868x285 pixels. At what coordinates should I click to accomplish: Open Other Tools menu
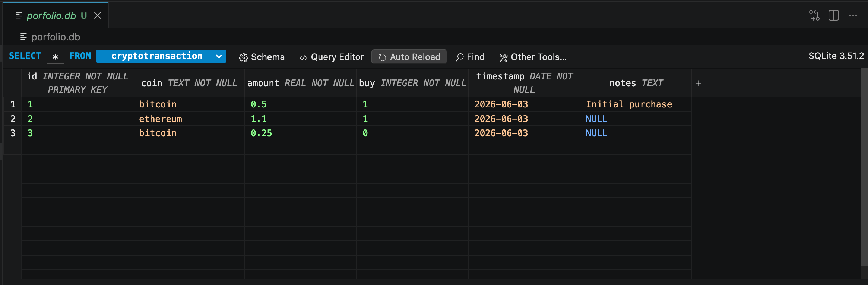[533, 57]
